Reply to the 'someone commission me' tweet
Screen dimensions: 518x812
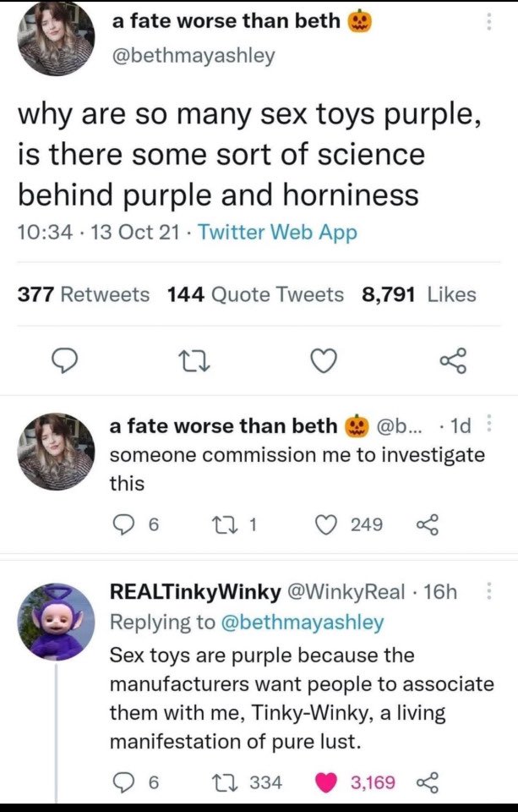coord(128,525)
